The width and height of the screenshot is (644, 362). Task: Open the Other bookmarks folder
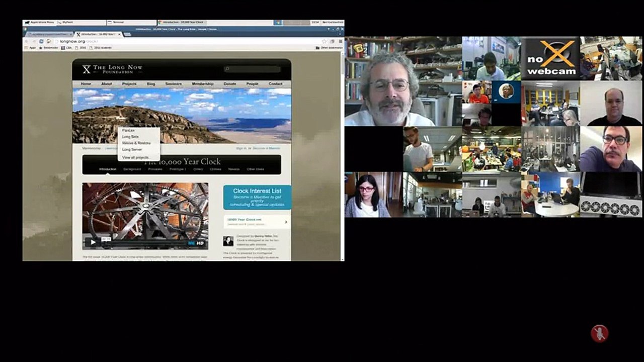(x=329, y=48)
